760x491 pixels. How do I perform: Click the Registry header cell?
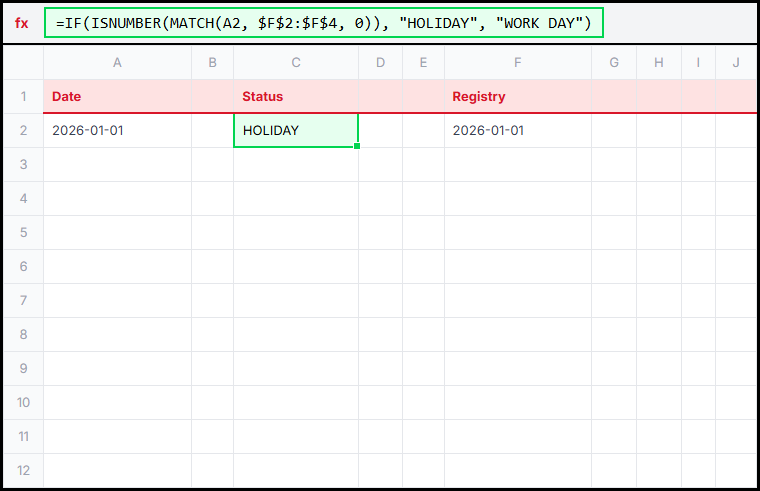pos(517,97)
